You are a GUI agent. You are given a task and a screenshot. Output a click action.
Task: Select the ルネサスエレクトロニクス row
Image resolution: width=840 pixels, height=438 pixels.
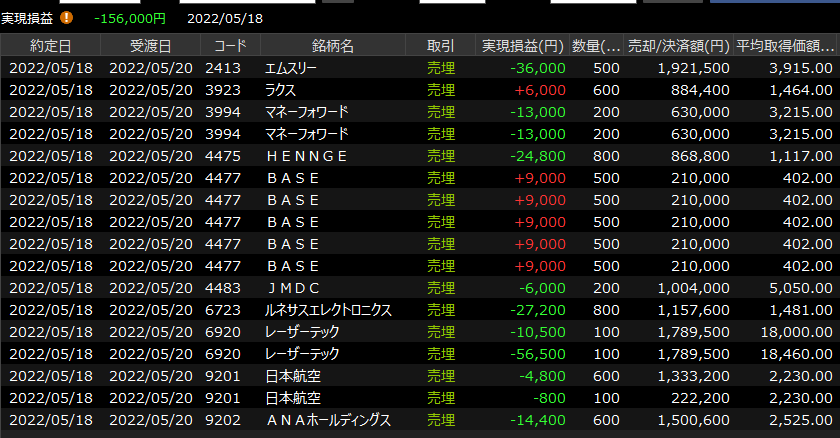[328, 310]
